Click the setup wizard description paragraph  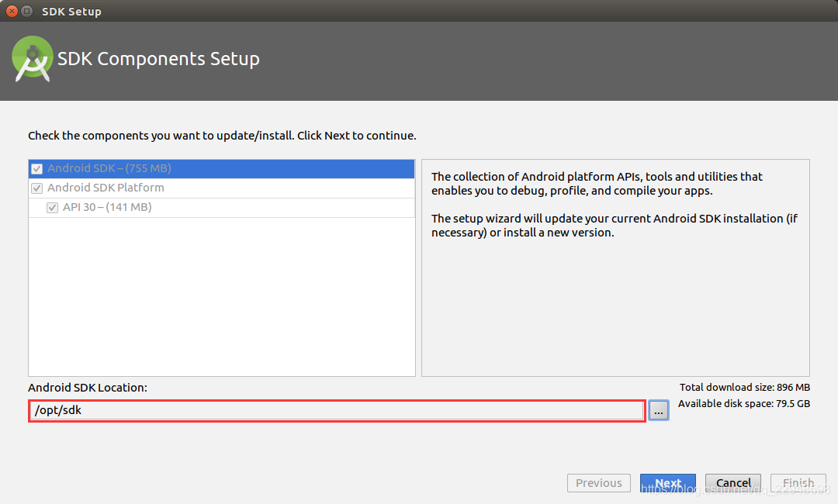pos(614,226)
